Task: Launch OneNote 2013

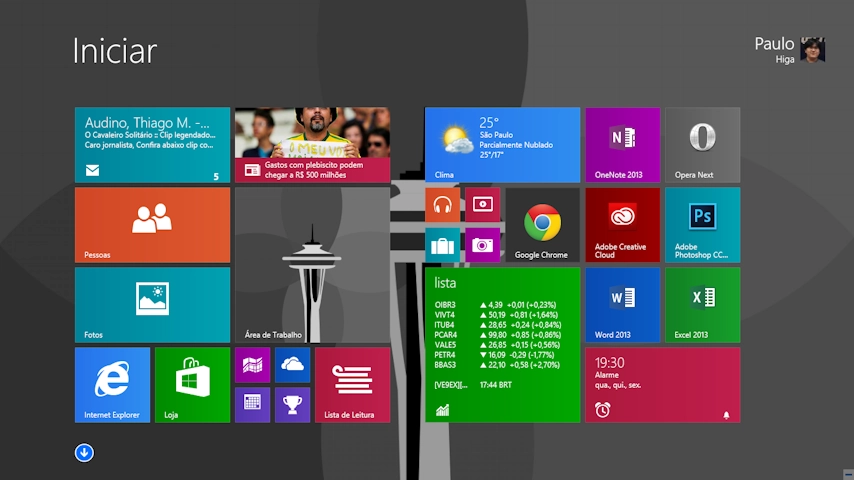Action: [623, 145]
